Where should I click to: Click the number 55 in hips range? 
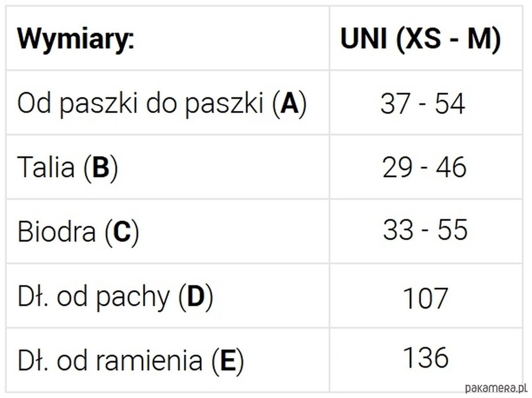click(453, 230)
